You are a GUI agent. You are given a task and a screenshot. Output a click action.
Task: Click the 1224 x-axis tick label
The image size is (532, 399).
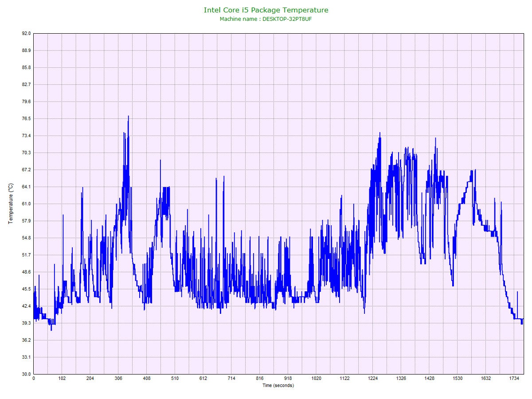click(x=373, y=379)
